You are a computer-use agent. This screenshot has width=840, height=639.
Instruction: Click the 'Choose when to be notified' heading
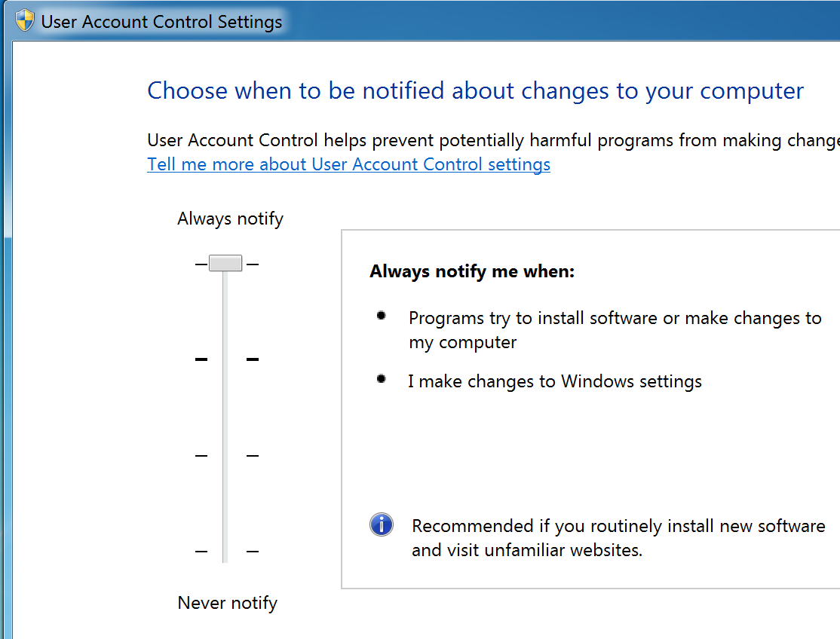[476, 91]
